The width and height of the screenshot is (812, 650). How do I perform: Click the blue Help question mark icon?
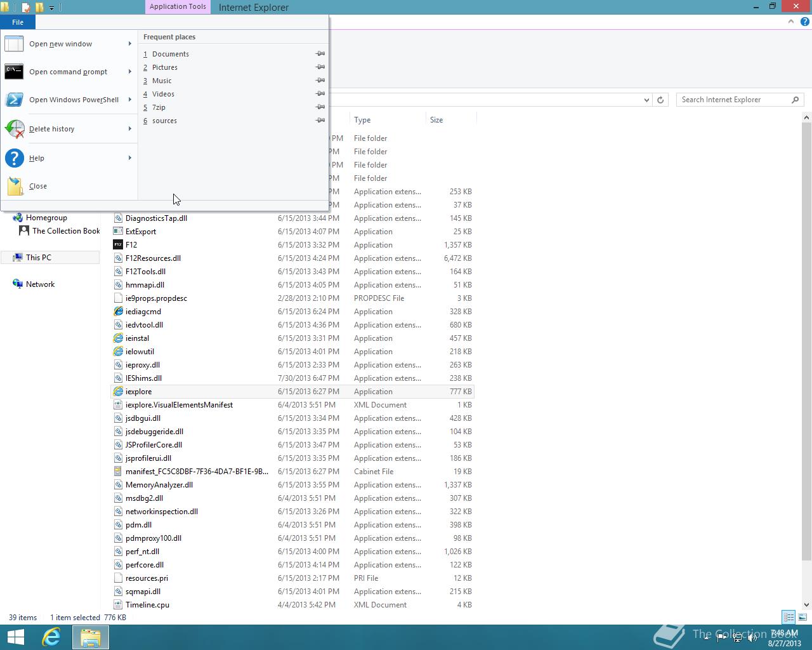[x=14, y=158]
